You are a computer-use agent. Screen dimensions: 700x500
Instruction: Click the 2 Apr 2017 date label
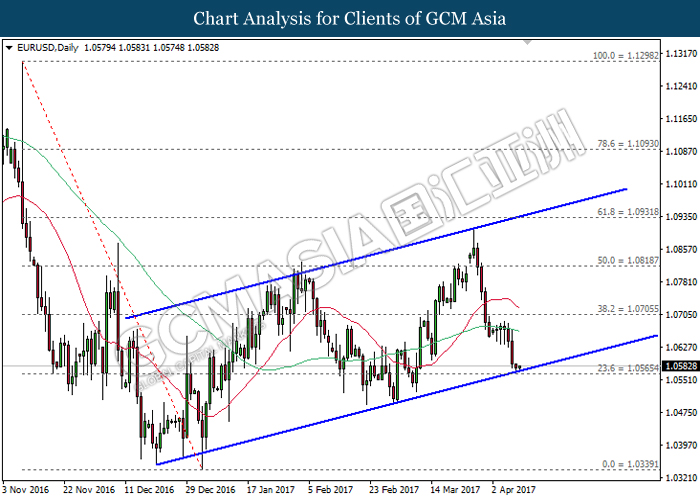pyautogui.click(x=513, y=490)
